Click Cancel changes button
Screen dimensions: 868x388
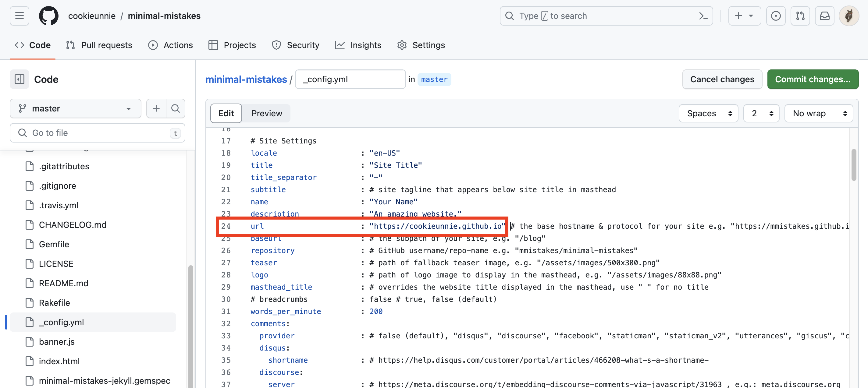coord(722,79)
